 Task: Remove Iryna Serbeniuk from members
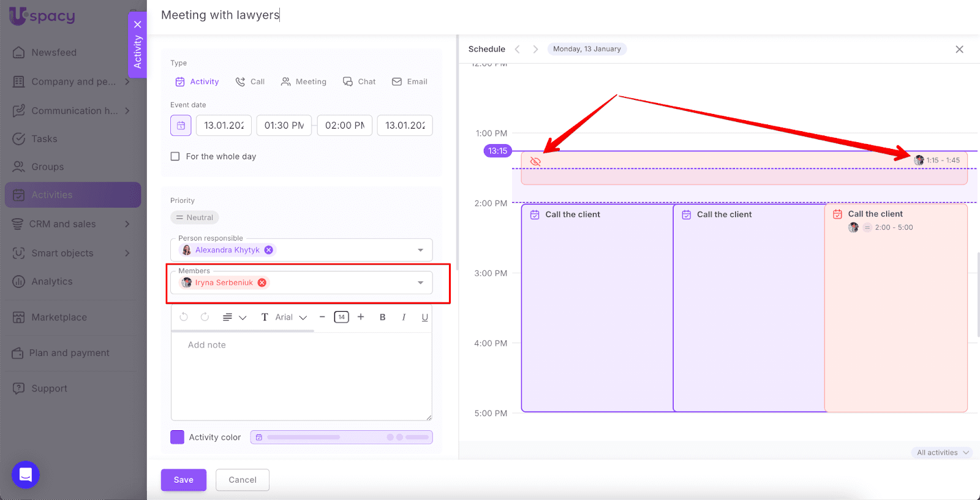(x=262, y=282)
